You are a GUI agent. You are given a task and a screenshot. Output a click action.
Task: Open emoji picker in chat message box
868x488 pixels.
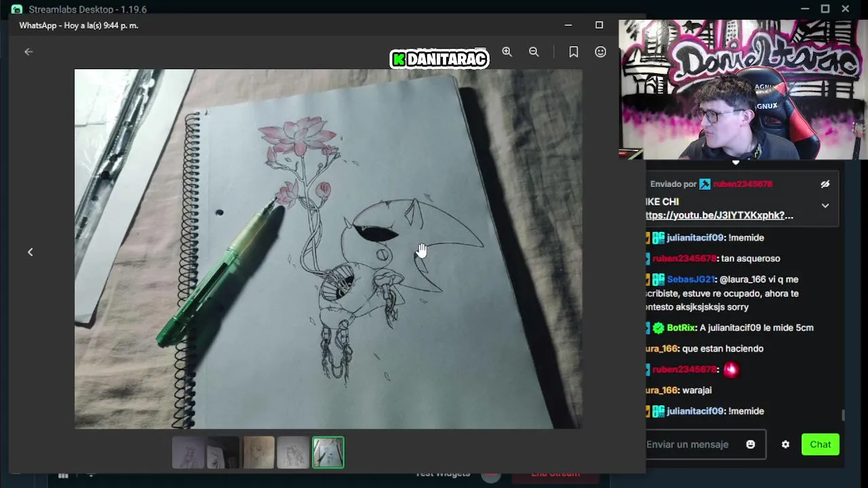click(751, 445)
